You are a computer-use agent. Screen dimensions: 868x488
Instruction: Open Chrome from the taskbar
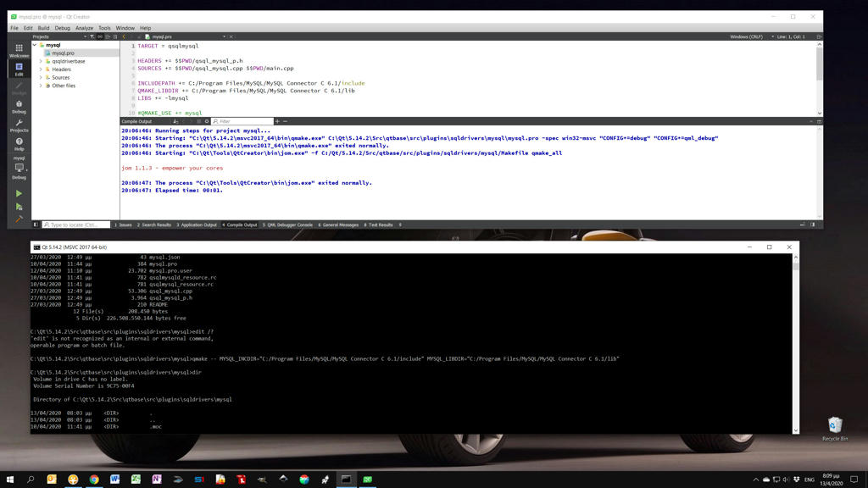[94, 480]
